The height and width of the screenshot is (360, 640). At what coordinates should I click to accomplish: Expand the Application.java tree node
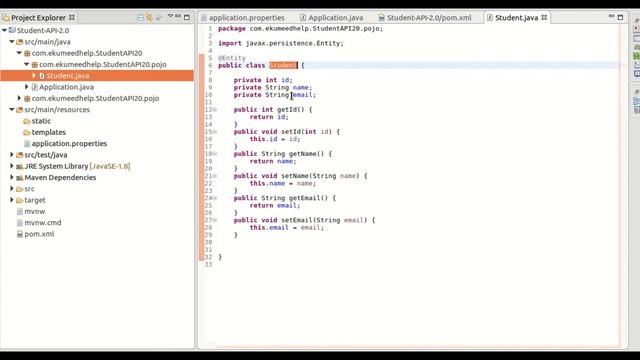click(27, 87)
